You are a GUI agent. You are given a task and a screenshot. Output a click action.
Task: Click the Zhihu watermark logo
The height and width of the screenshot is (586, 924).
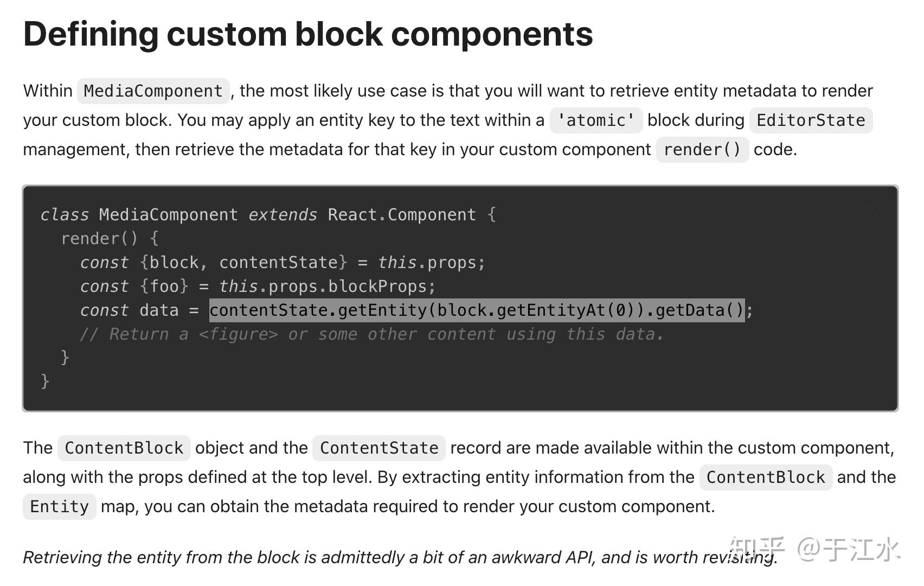pyautogui.click(x=757, y=549)
